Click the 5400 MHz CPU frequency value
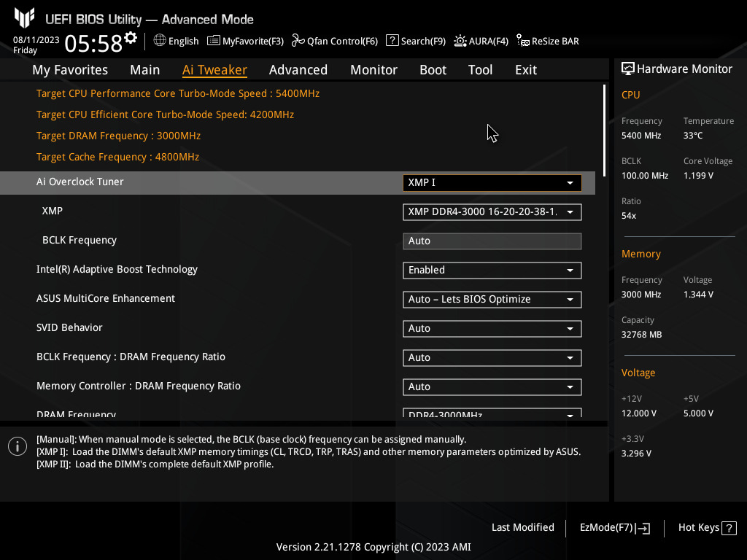Screen dimensions: 747x560 (x=641, y=136)
